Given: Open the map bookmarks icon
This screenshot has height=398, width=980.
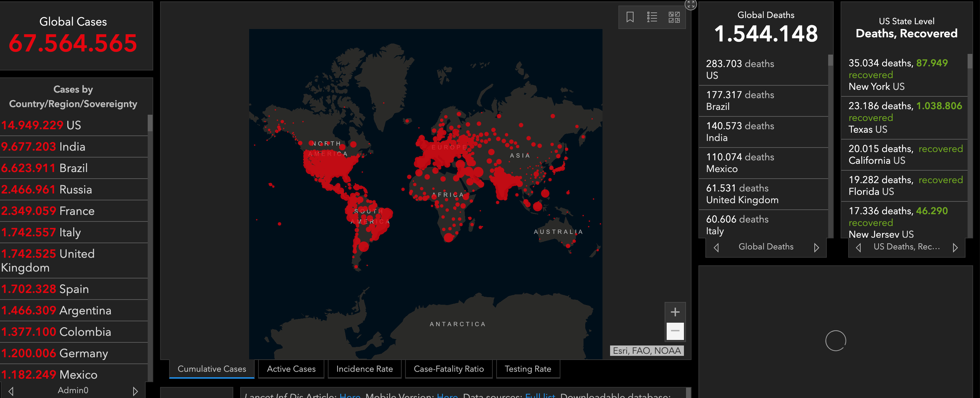Looking at the screenshot, I should (x=630, y=17).
